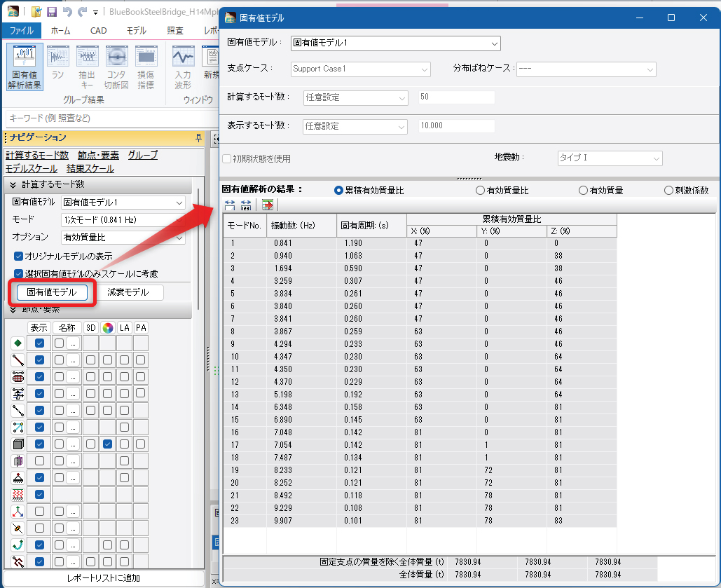Open the 固有値解析結果 ribbon tool
This screenshot has width=721, height=588.
tap(25, 67)
